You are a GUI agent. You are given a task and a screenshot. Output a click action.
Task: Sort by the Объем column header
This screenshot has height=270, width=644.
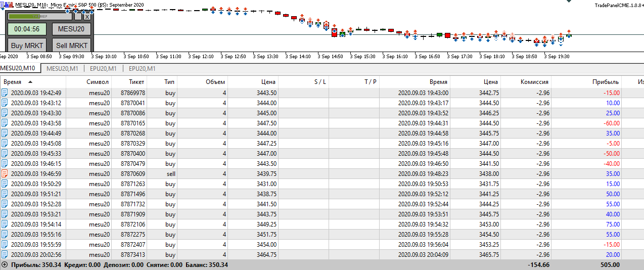click(x=216, y=81)
